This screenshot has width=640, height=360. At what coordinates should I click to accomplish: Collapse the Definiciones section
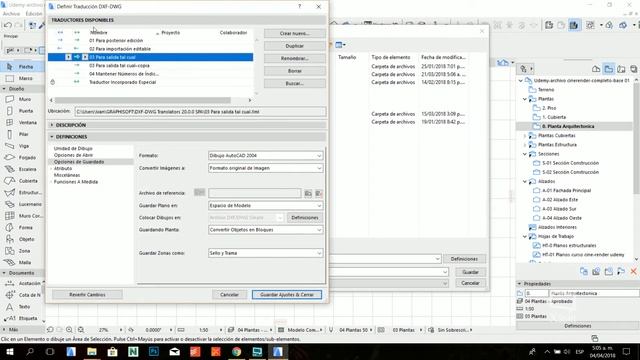(x=52, y=137)
